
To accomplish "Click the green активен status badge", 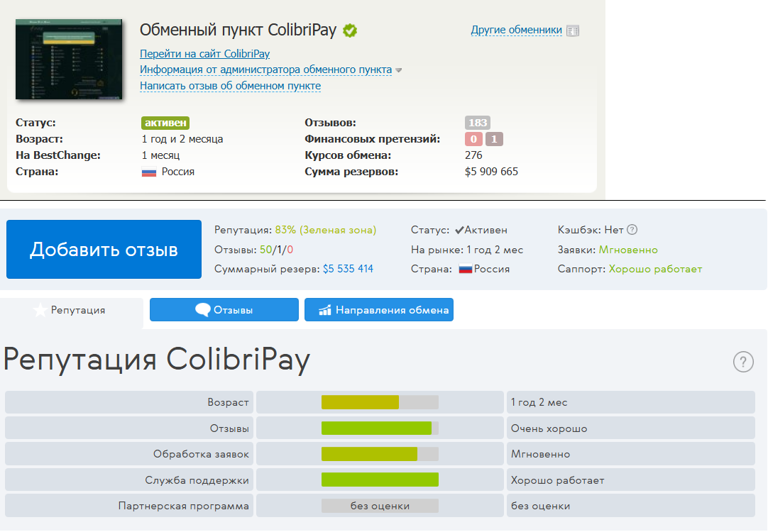I will (165, 123).
